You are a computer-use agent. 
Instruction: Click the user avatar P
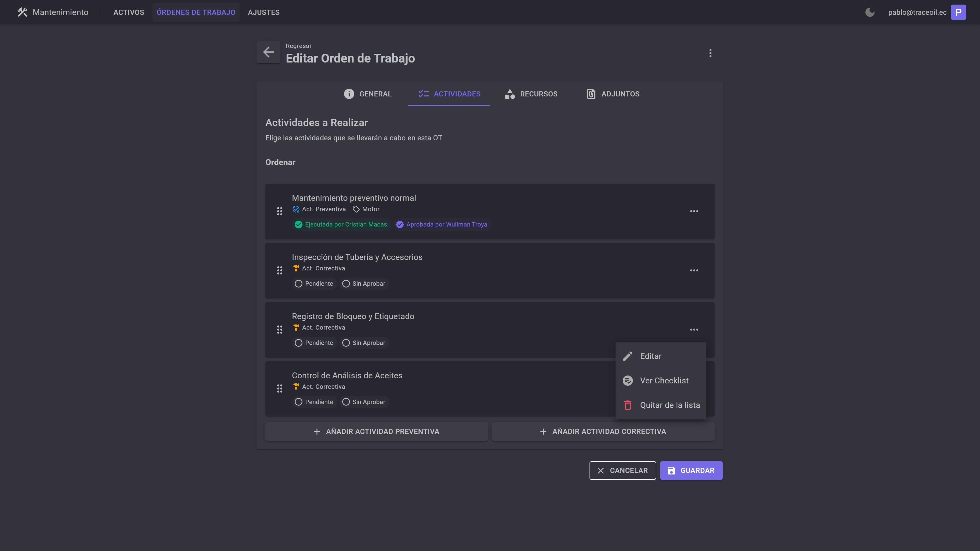[x=958, y=12]
